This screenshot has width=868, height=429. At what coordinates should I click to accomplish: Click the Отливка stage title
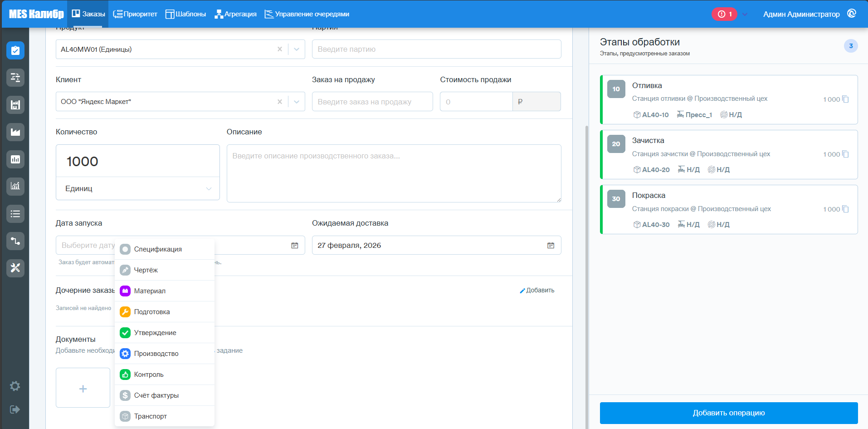point(647,85)
